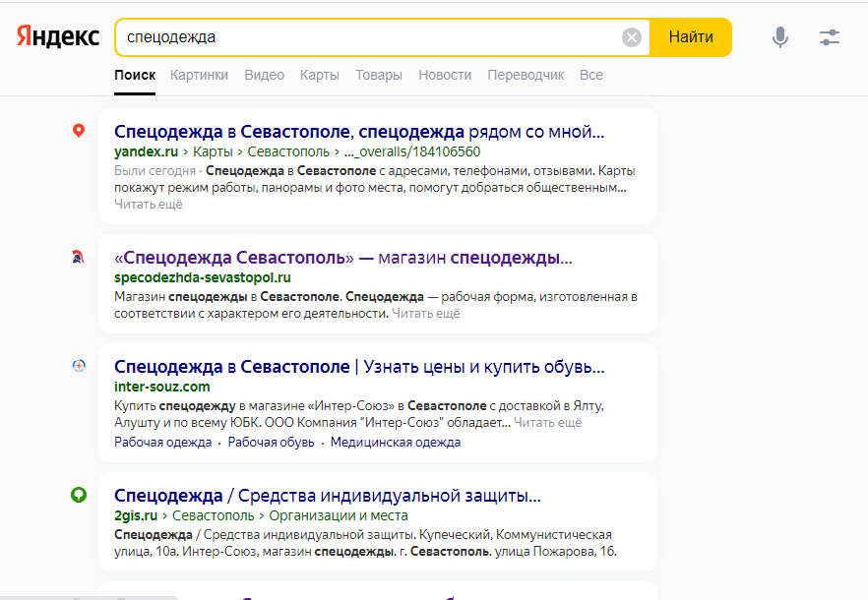Activate voice search microphone
The width and height of the screenshot is (868, 600).
(x=779, y=37)
